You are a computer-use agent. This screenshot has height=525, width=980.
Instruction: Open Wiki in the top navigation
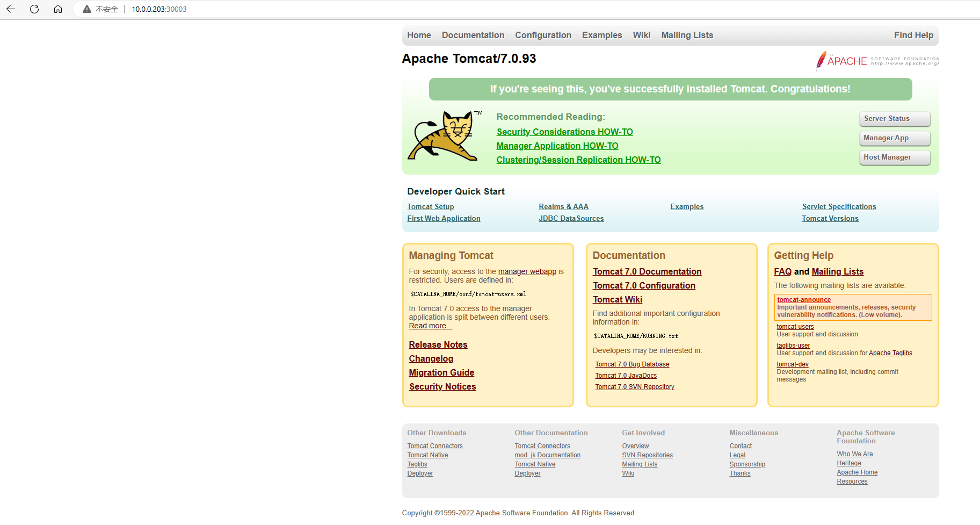[642, 35]
